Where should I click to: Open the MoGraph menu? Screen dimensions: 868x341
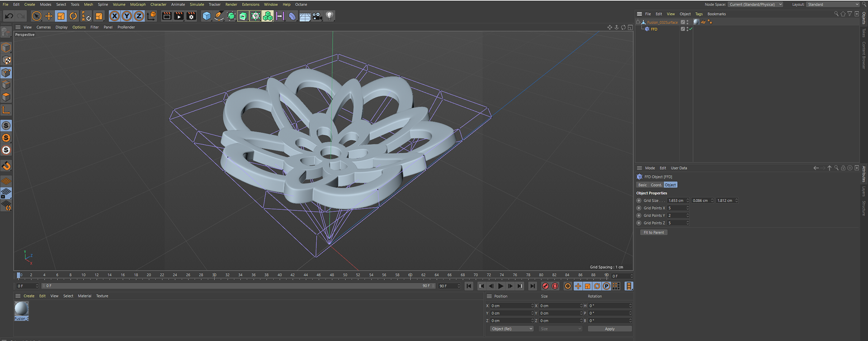click(138, 5)
